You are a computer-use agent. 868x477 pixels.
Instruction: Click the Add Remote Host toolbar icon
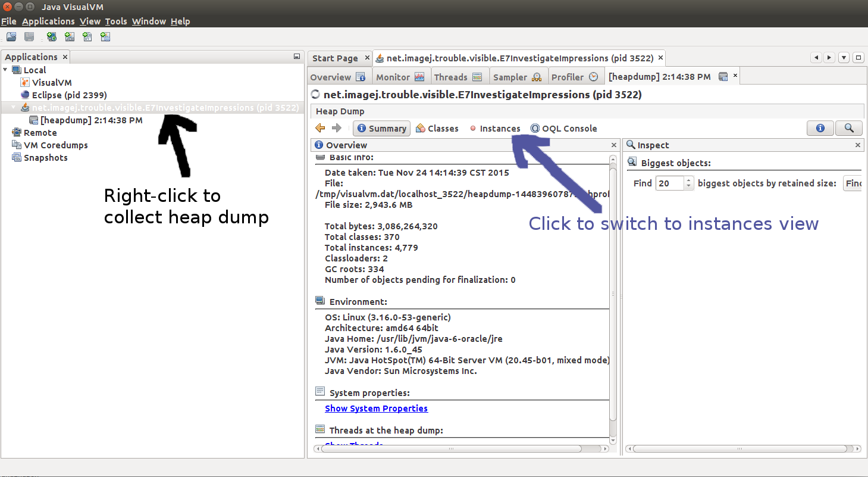point(51,36)
